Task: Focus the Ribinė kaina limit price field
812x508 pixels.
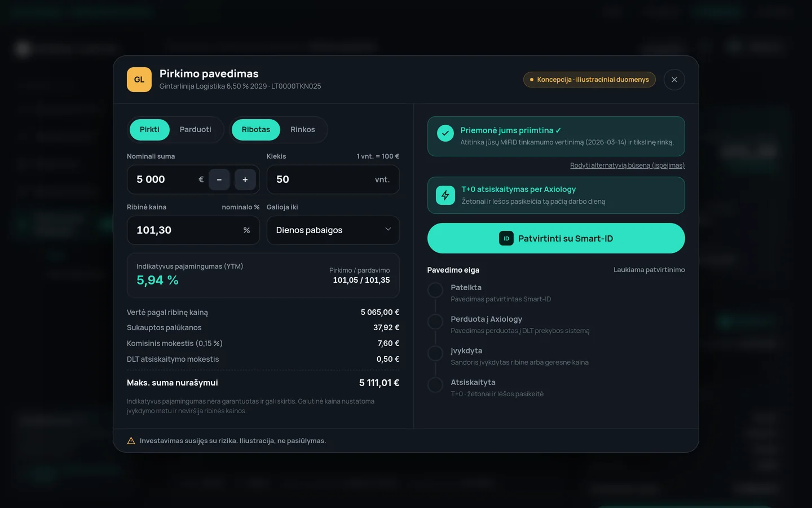Action: pyautogui.click(x=193, y=230)
